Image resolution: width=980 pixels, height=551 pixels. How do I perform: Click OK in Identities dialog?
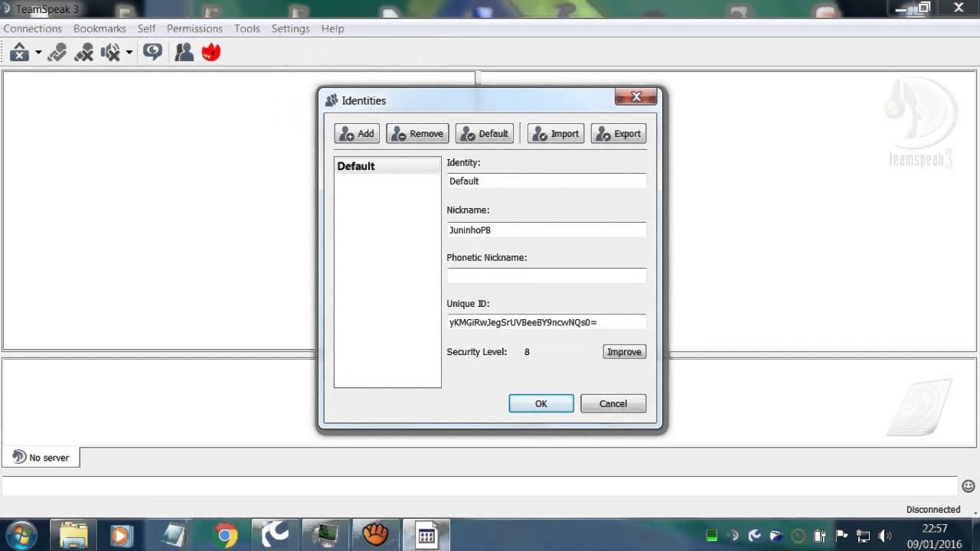coord(541,403)
